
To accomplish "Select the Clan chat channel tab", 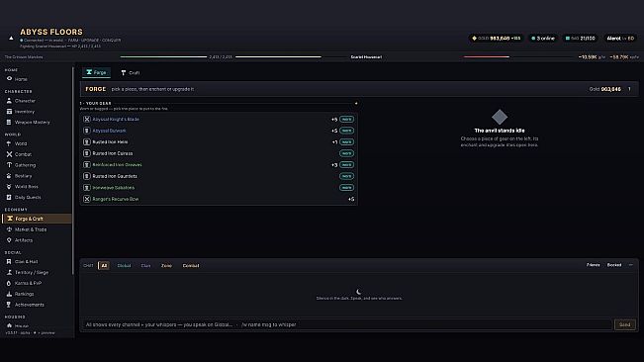I will 145,265.
